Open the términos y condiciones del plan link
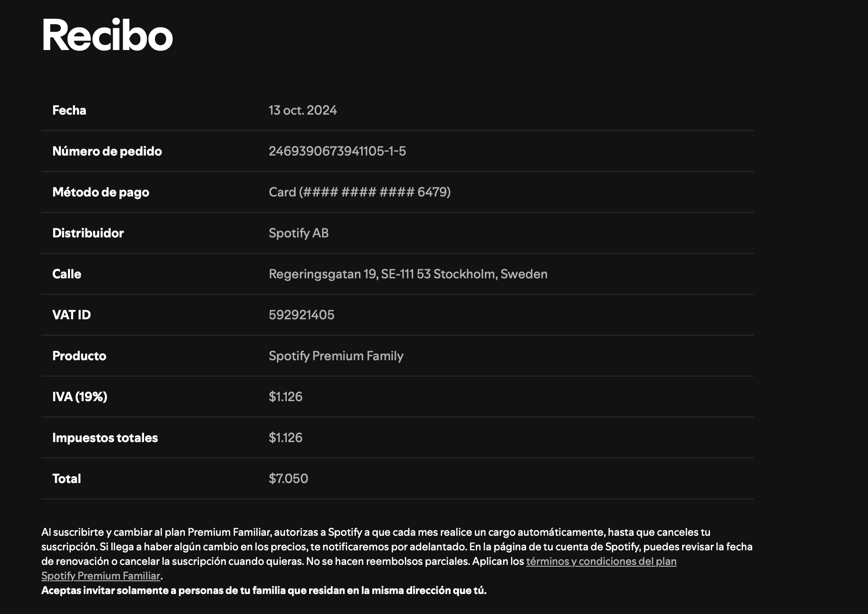The width and height of the screenshot is (868, 614). click(x=601, y=561)
